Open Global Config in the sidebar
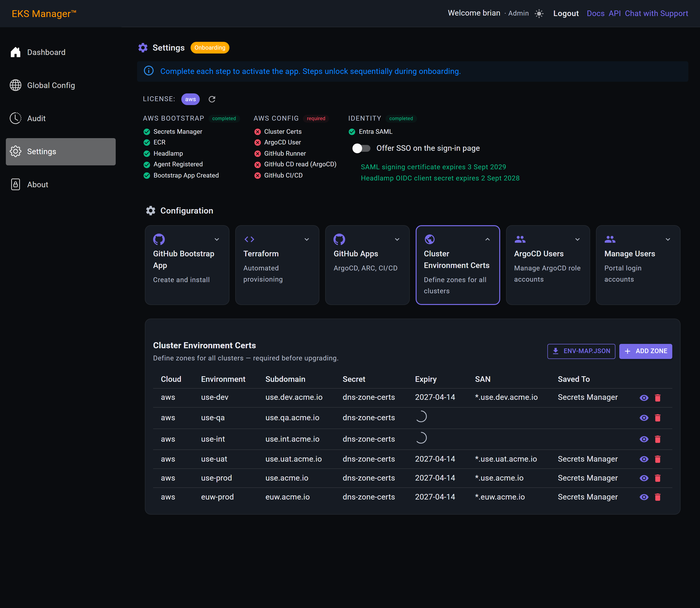700x608 pixels. (61, 85)
